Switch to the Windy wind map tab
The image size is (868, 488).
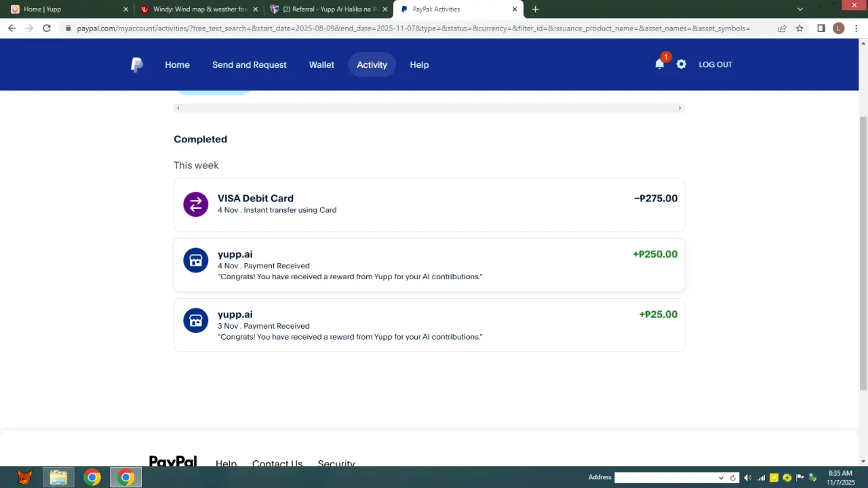pyautogui.click(x=198, y=9)
